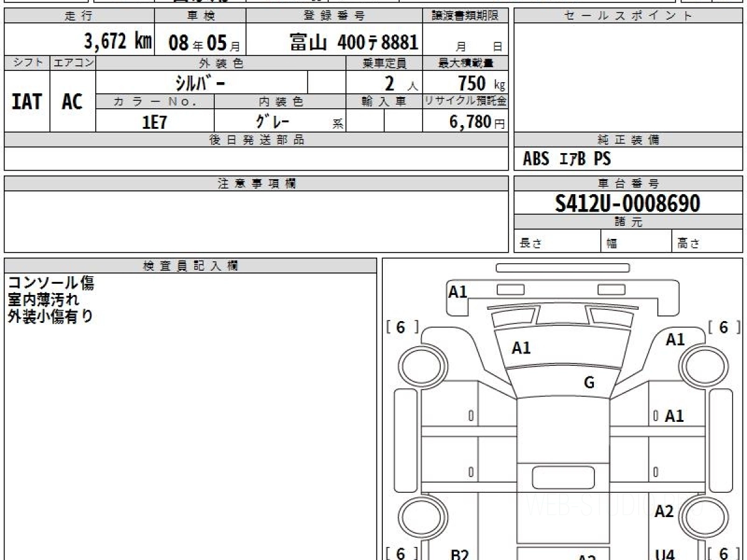747x560 pixels.
Task: Select the コンソール傷 inspector note
Action: [x=51, y=284]
